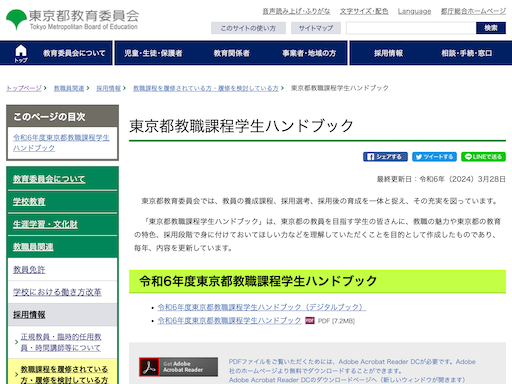Open 教育関係者 navigation item
Viewport: 512px width, 384px height.
[x=231, y=53]
